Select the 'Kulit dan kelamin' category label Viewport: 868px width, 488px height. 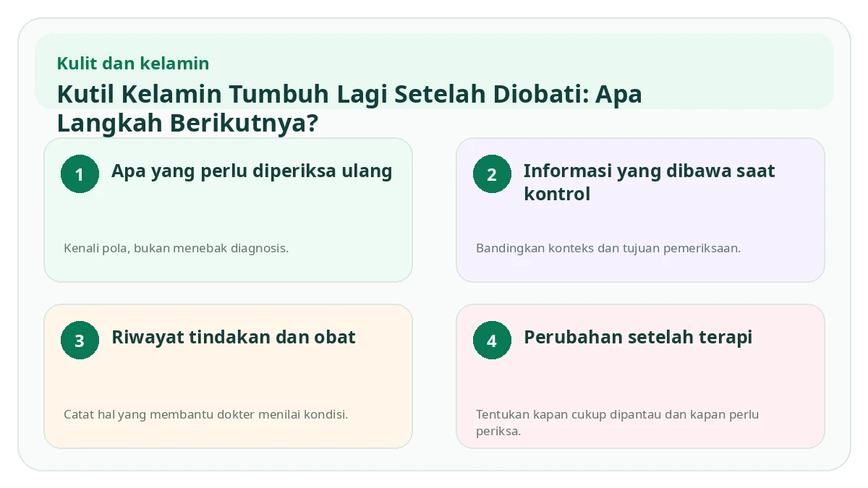click(133, 64)
